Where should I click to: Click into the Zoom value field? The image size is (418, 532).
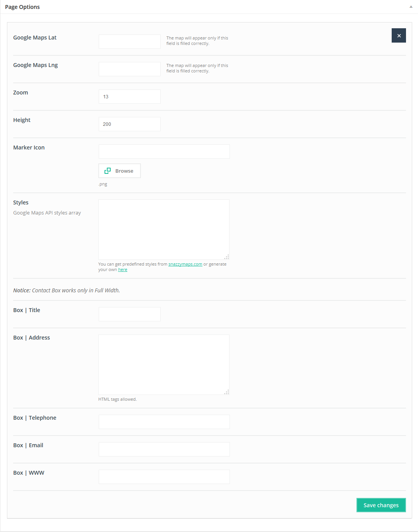point(130,96)
